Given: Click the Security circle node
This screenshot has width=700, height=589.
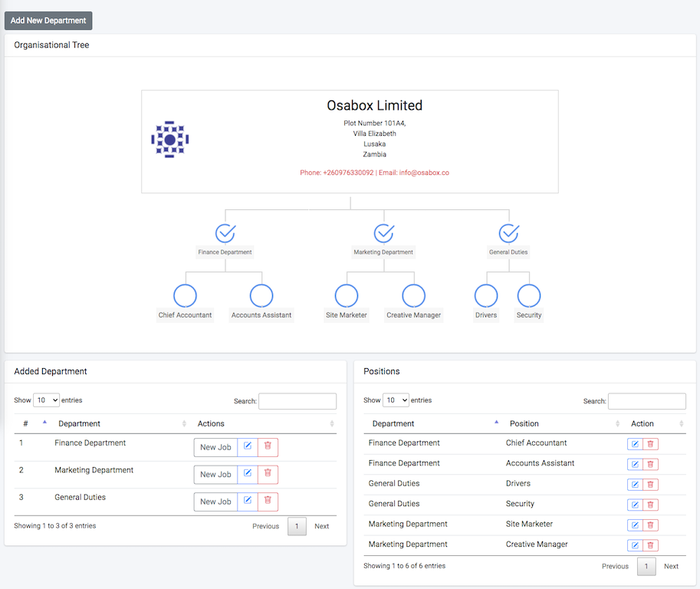Looking at the screenshot, I should [x=529, y=295].
